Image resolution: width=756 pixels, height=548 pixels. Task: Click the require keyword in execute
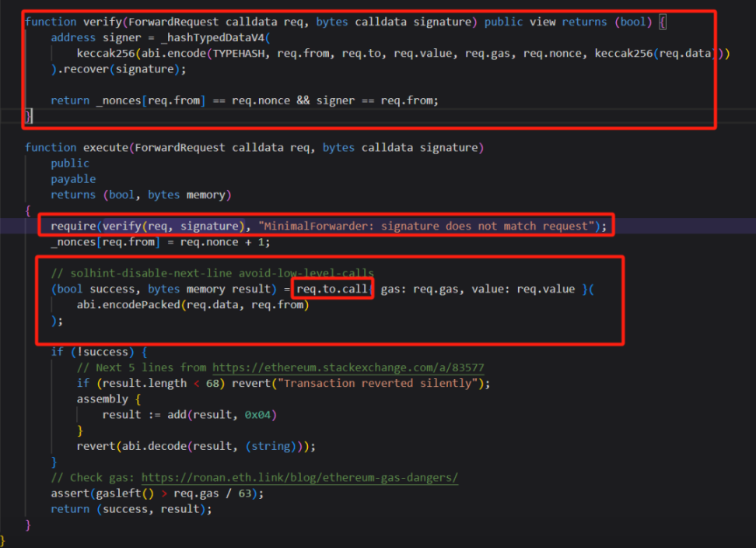[x=73, y=226]
